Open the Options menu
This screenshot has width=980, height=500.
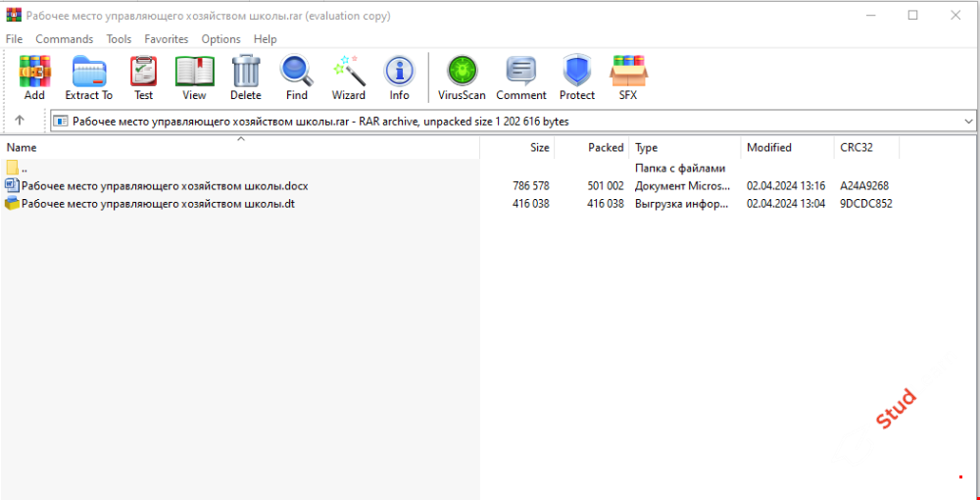(x=220, y=39)
